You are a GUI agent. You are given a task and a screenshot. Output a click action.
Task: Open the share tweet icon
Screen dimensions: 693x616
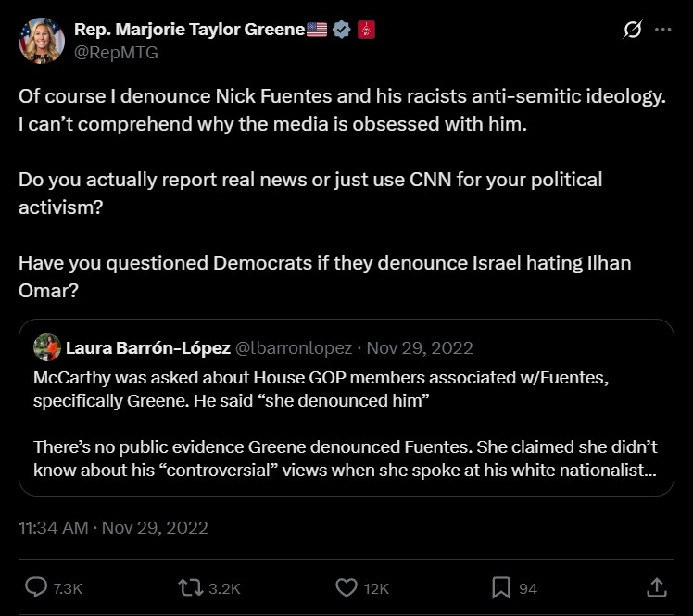(x=656, y=587)
